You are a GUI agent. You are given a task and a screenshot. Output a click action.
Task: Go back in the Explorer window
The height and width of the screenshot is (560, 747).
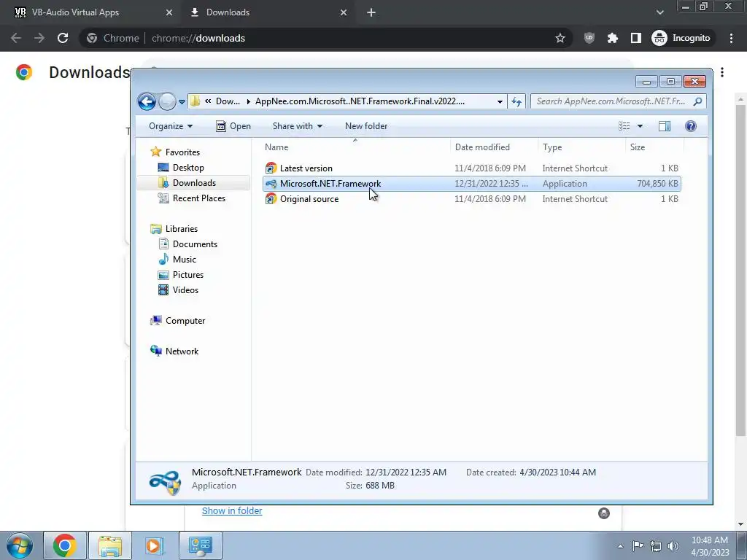pos(147,101)
